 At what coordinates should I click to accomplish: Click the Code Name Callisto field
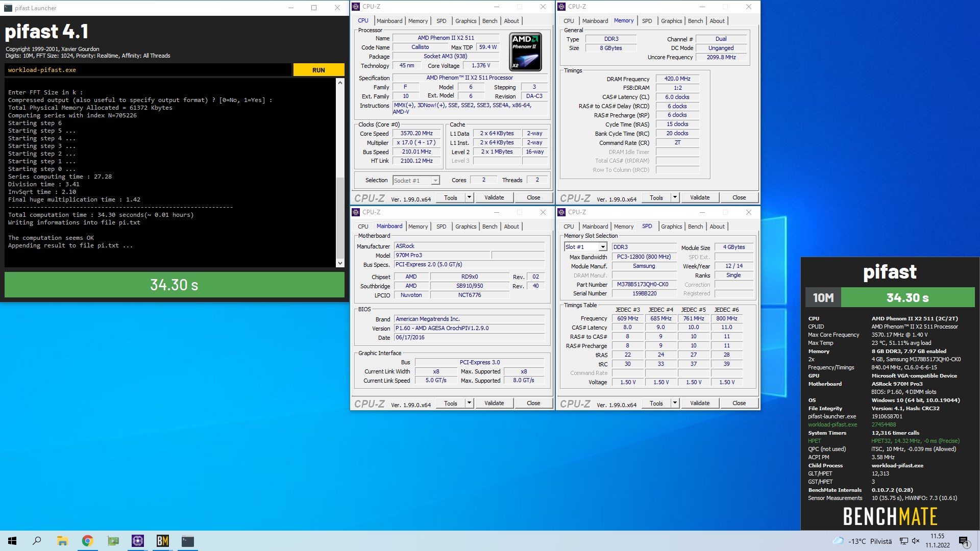click(420, 47)
